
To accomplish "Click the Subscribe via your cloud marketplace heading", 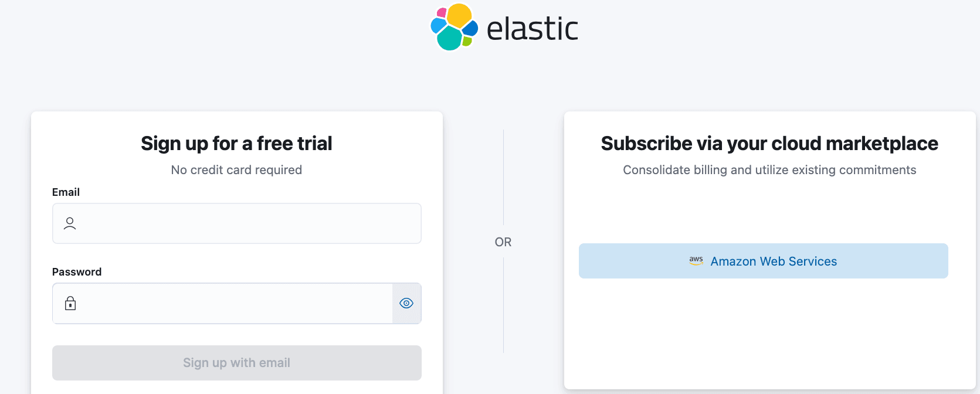I will point(769,144).
